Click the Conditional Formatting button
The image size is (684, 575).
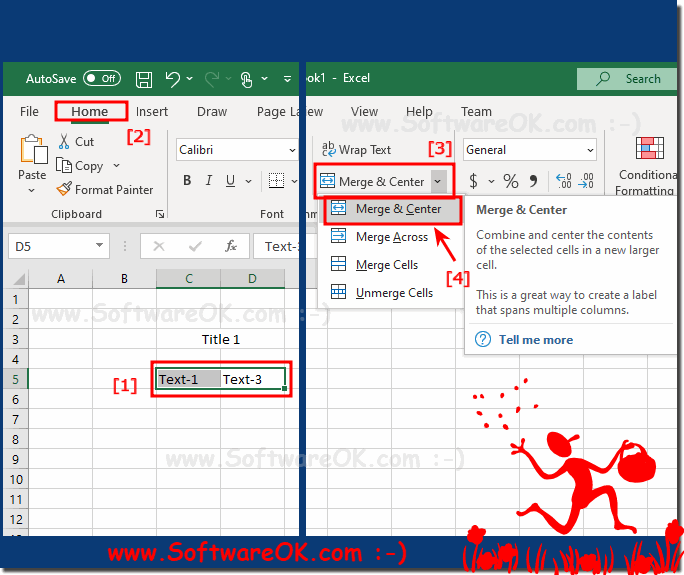[x=647, y=166]
